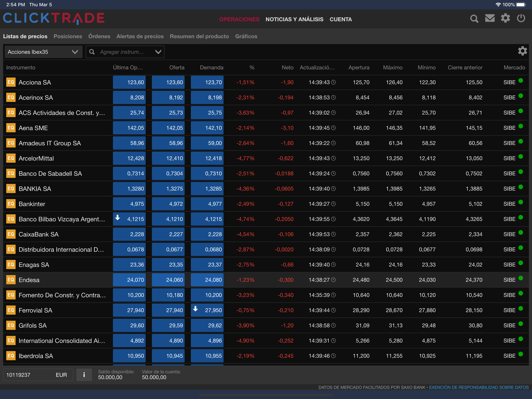This screenshot has height=399, width=532.
Task: Click Acciona SA Demanda price 123,70
Action: [207, 82]
